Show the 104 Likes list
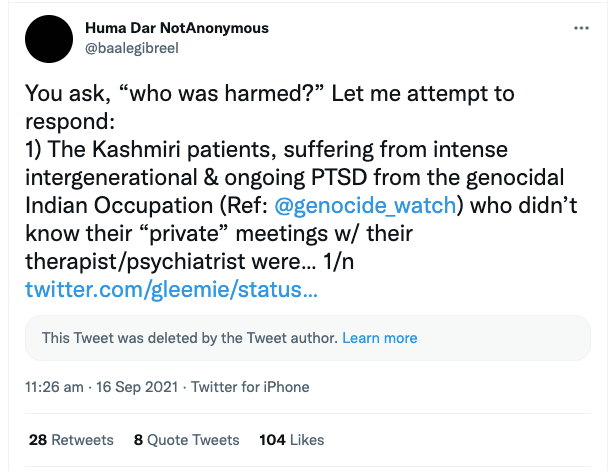The width and height of the screenshot is (613, 471). 290,440
